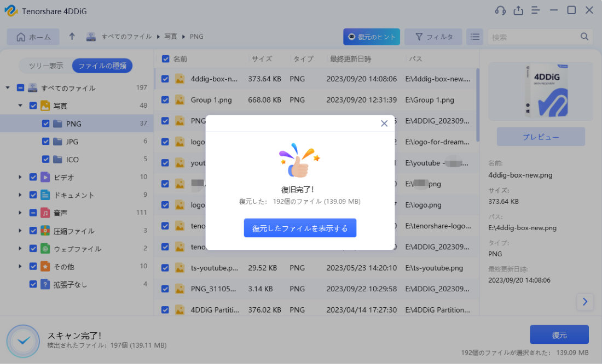Toggle the PNG folder checkbox
This screenshot has width=602, height=364.
pos(45,124)
